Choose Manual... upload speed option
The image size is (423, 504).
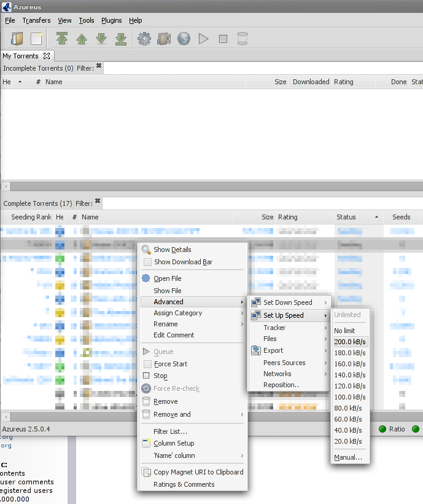tap(348, 457)
